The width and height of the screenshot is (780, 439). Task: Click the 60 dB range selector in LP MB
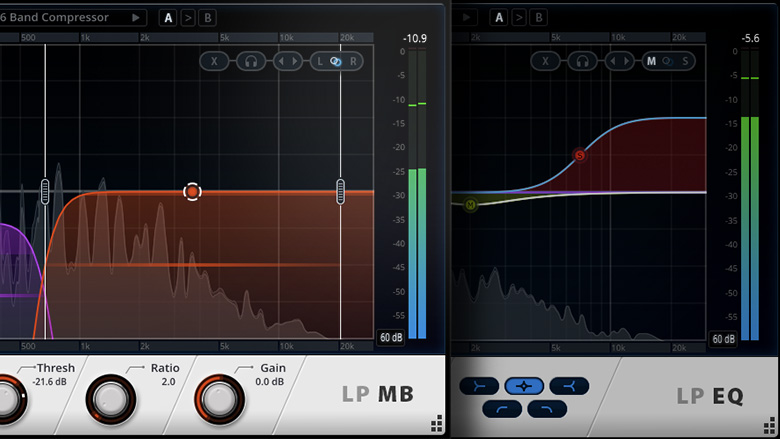pyautogui.click(x=391, y=338)
